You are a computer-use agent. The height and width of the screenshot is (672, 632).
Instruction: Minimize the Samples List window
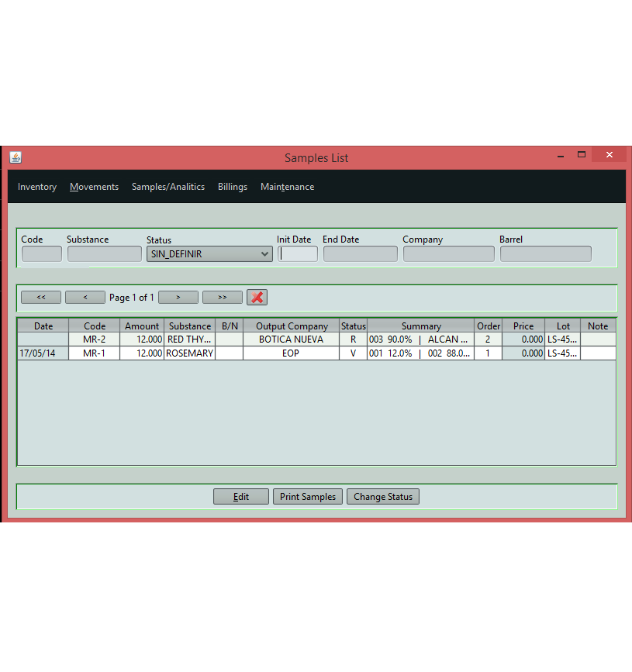pyautogui.click(x=561, y=155)
